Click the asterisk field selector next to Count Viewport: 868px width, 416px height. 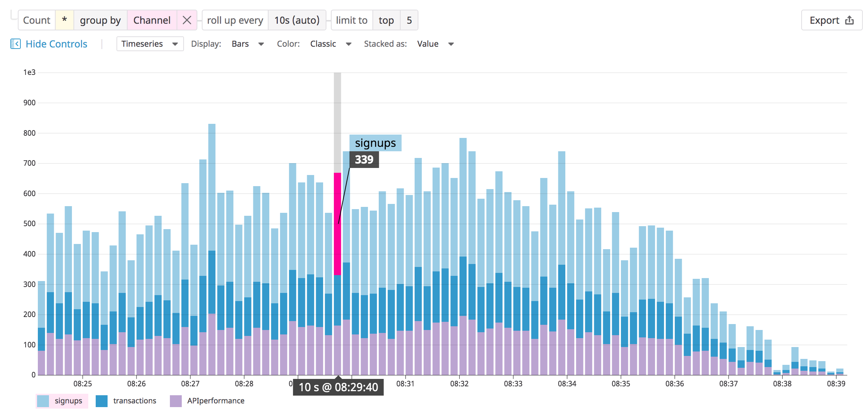(x=64, y=20)
